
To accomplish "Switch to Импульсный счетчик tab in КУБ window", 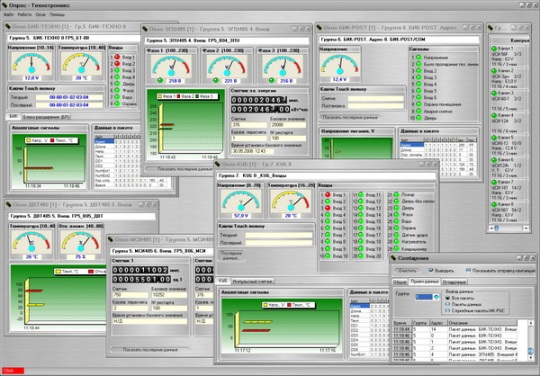I will pos(253,281).
